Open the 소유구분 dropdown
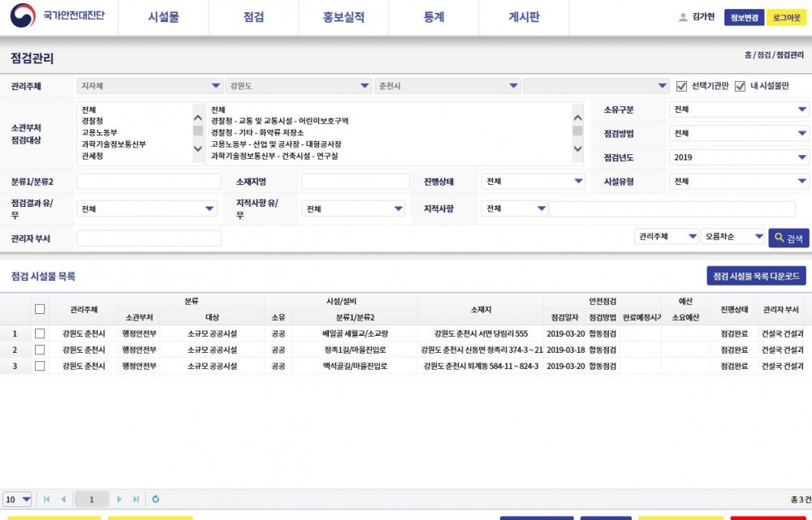Screen dimensions: 812x520 739,110
